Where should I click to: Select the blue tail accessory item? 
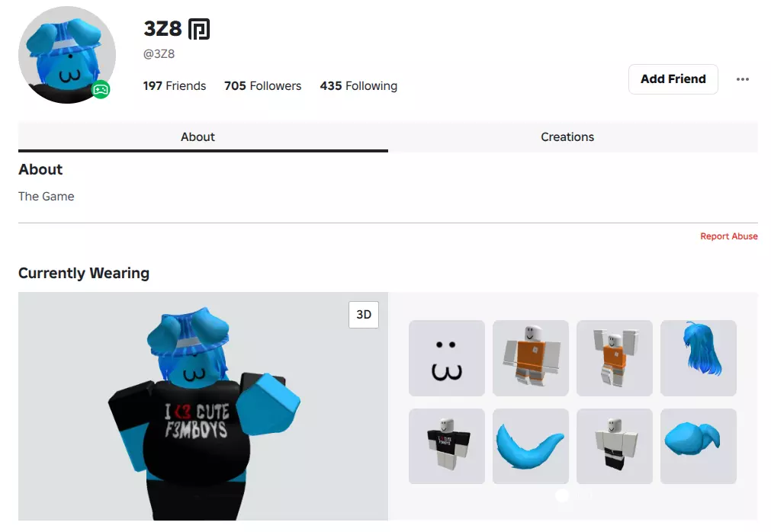click(x=531, y=446)
